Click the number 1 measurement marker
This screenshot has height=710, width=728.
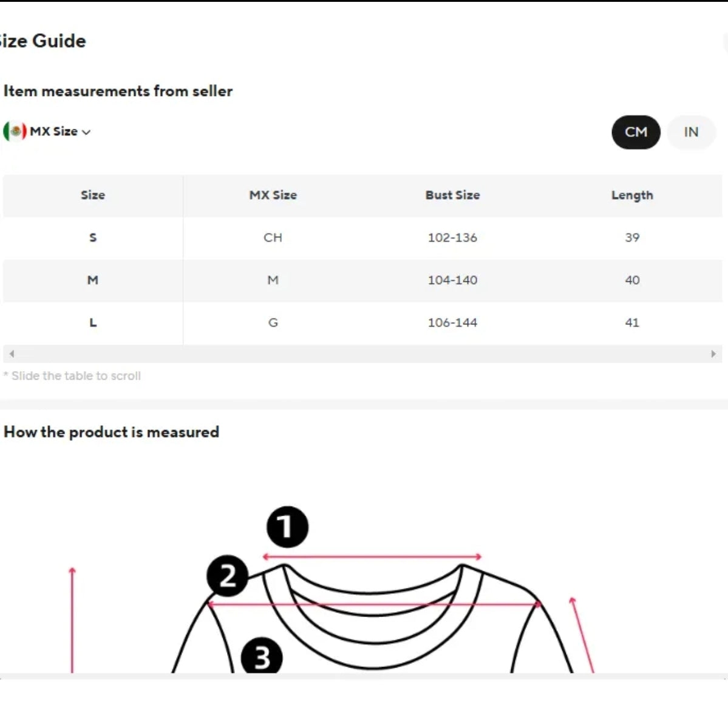[x=287, y=527]
